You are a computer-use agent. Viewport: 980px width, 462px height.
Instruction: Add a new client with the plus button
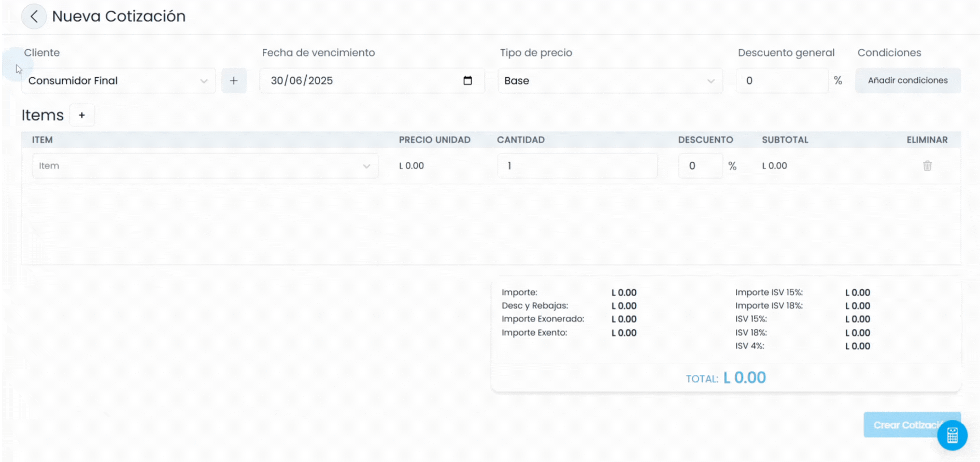coord(234,81)
